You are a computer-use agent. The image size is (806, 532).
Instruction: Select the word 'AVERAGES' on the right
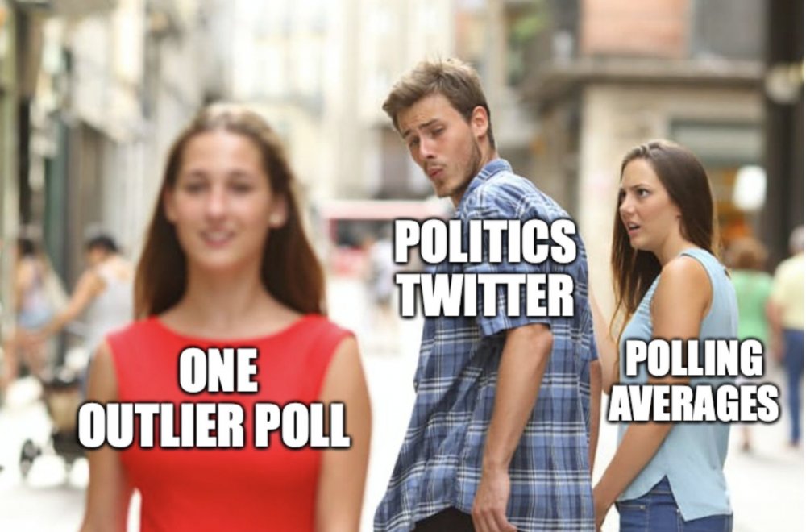click(x=693, y=403)
